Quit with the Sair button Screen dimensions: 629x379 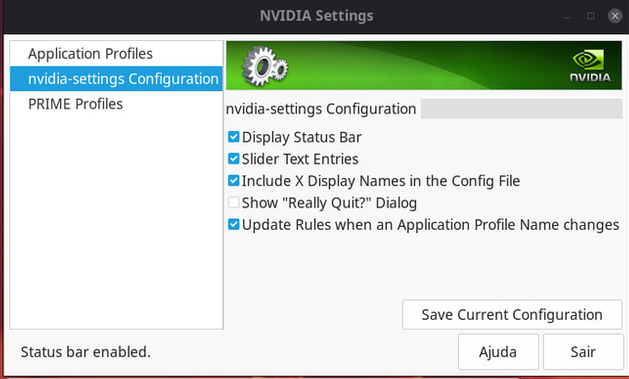point(583,352)
